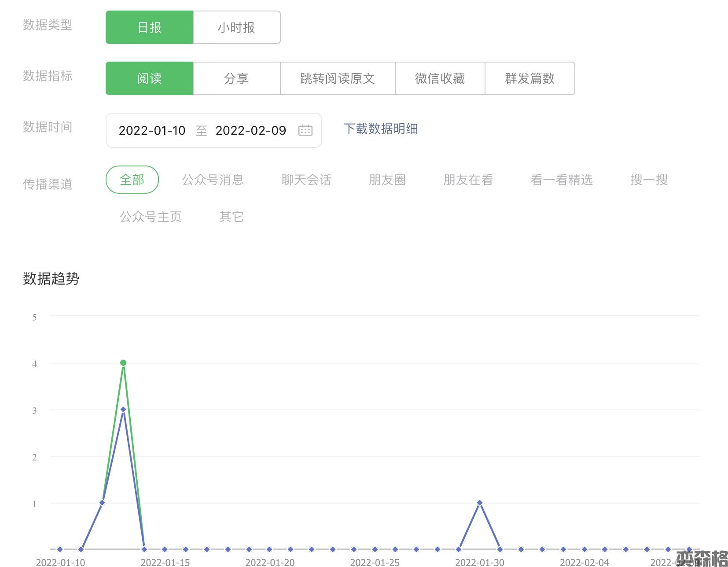Click the blue diamond peak at value 3

[x=123, y=409]
